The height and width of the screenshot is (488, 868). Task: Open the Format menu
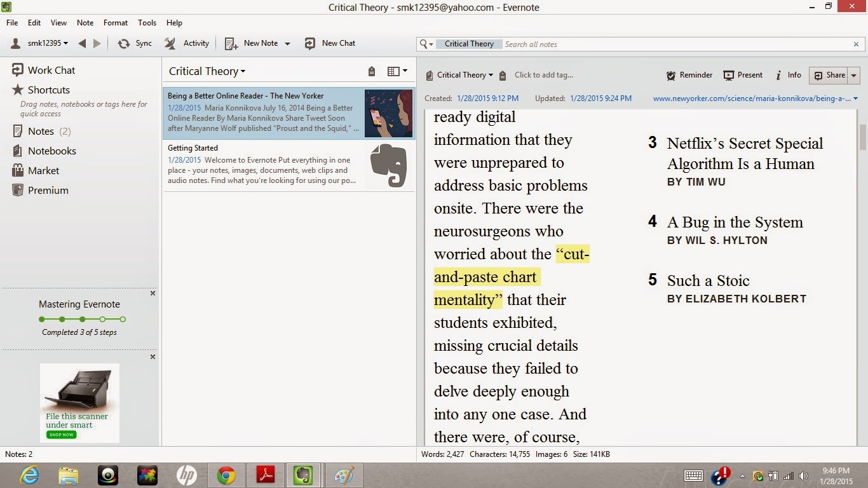coord(116,22)
